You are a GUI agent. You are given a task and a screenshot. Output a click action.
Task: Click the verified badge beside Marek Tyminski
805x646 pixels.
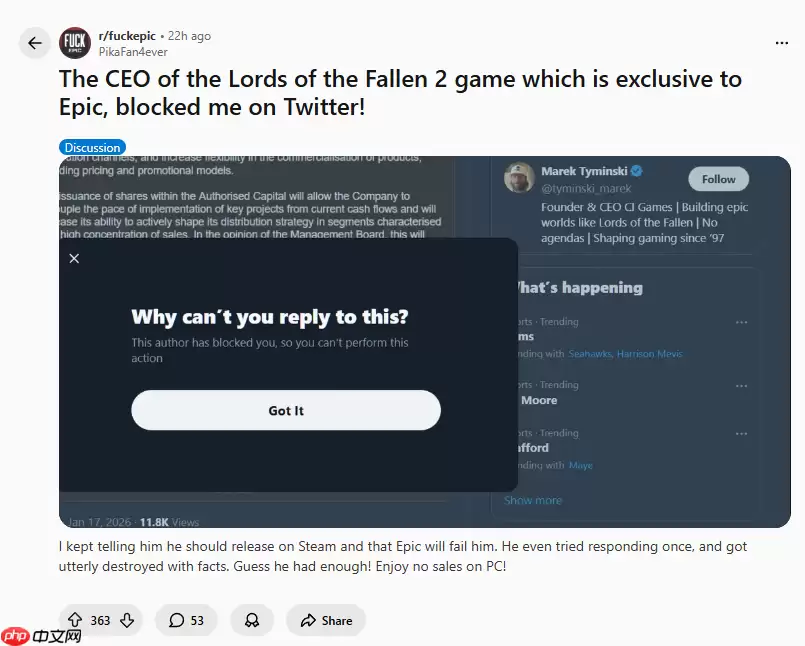pos(636,170)
